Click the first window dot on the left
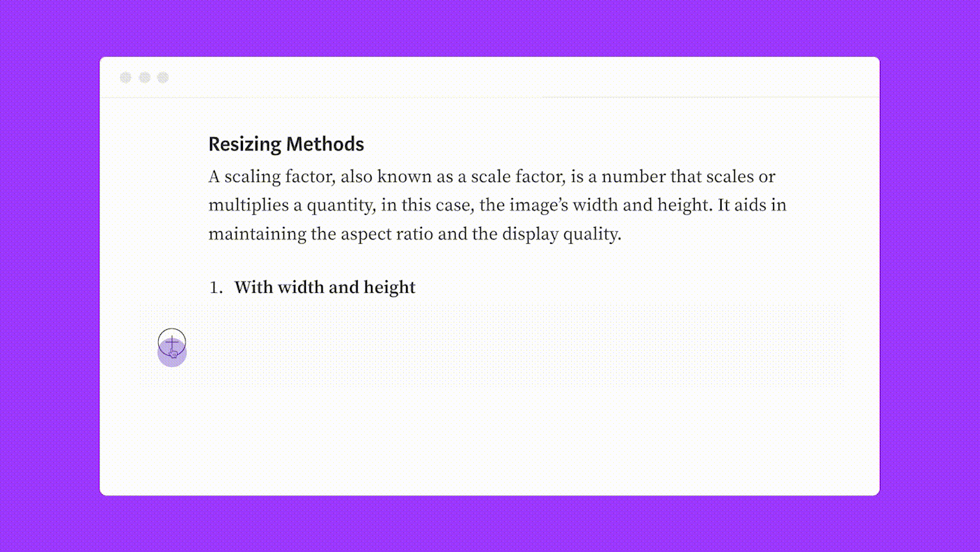Image resolution: width=980 pixels, height=552 pixels. click(x=125, y=78)
